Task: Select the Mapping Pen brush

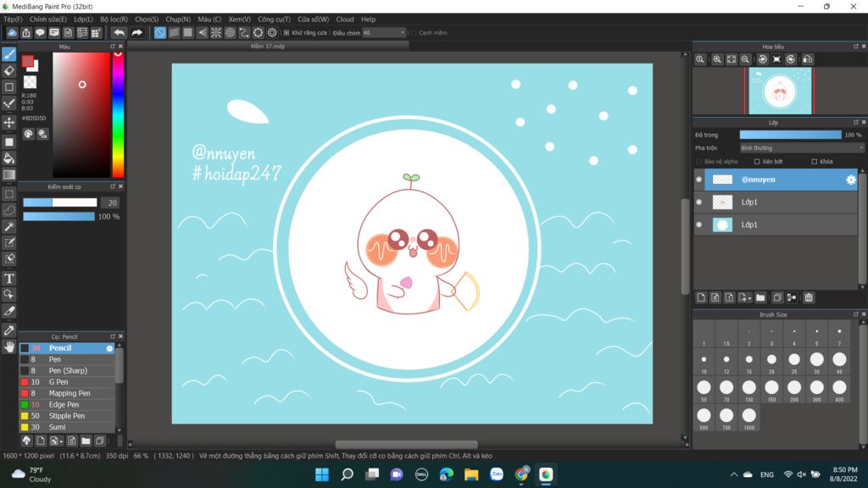Action: [x=67, y=393]
